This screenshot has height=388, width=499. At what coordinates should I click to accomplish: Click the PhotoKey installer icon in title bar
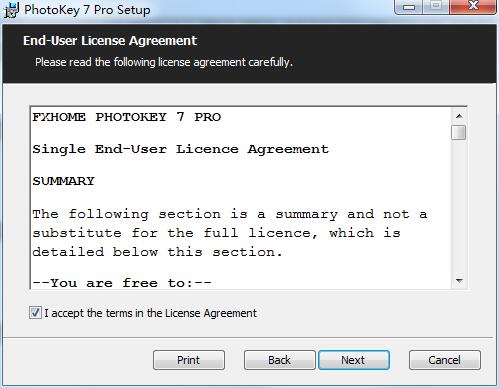click(x=11, y=10)
